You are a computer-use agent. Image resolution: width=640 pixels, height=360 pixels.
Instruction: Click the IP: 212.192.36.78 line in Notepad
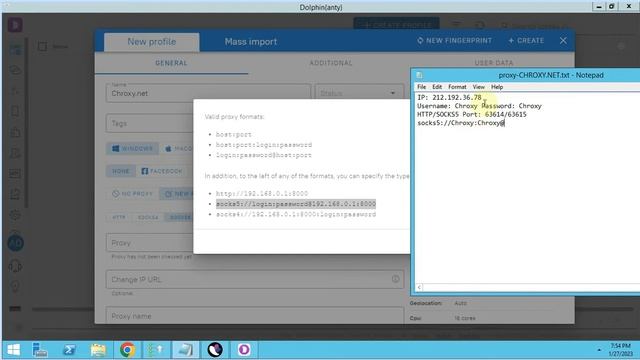click(x=449, y=98)
